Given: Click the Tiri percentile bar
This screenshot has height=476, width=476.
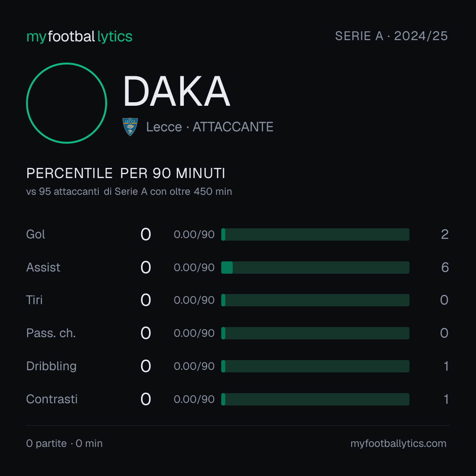Looking at the screenshot, I should [315, 300].
